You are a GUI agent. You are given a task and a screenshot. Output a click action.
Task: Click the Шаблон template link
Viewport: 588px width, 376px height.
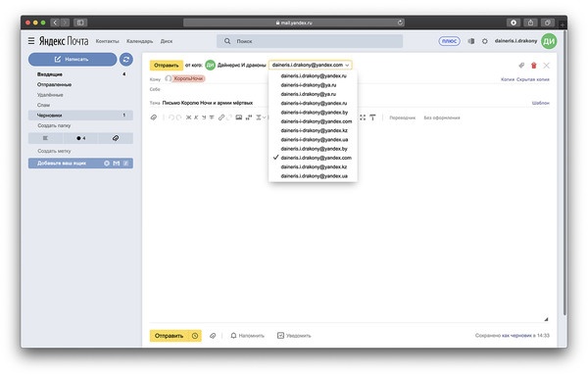click(540, 103)
